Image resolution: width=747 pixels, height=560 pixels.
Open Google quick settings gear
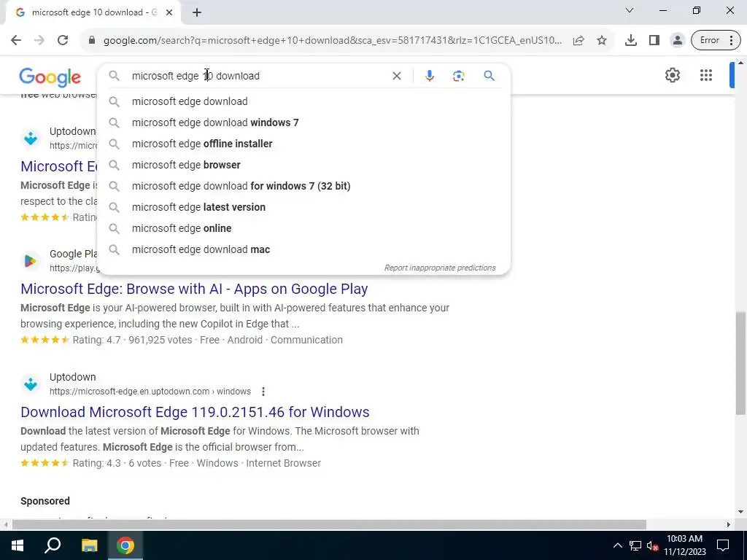tap(672, 75)
